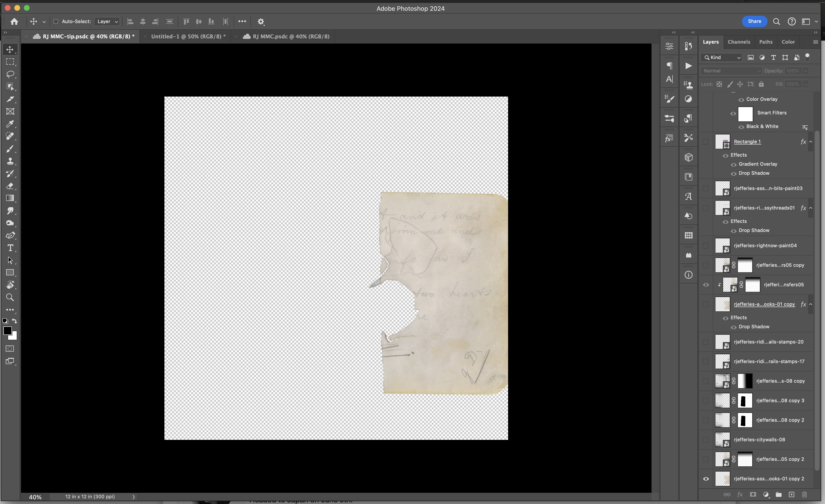This screenshot has width=825, height=504.
Task: Open the Info panel icon
Action: (x=688, y=275)
